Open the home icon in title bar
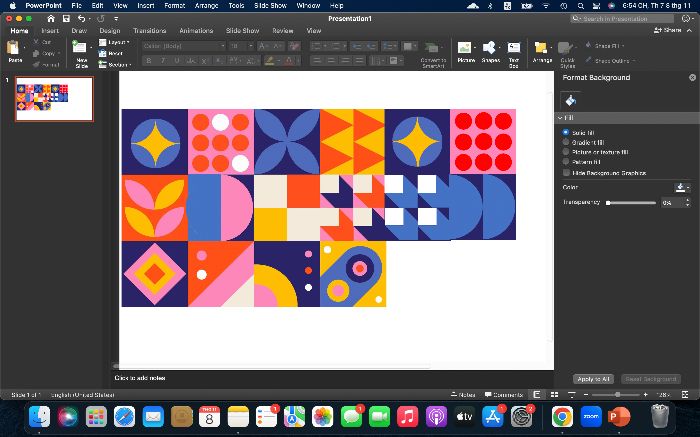This screenshot has width=700, height=437. coord(51,18)
